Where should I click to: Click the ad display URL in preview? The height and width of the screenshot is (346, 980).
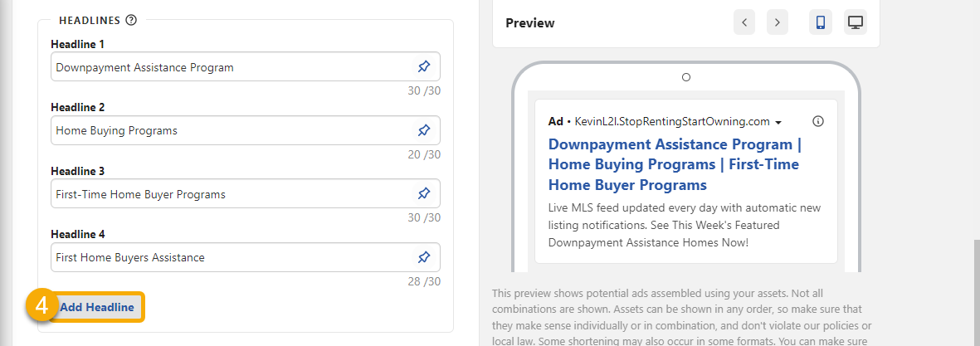click(x=672, y=121)
